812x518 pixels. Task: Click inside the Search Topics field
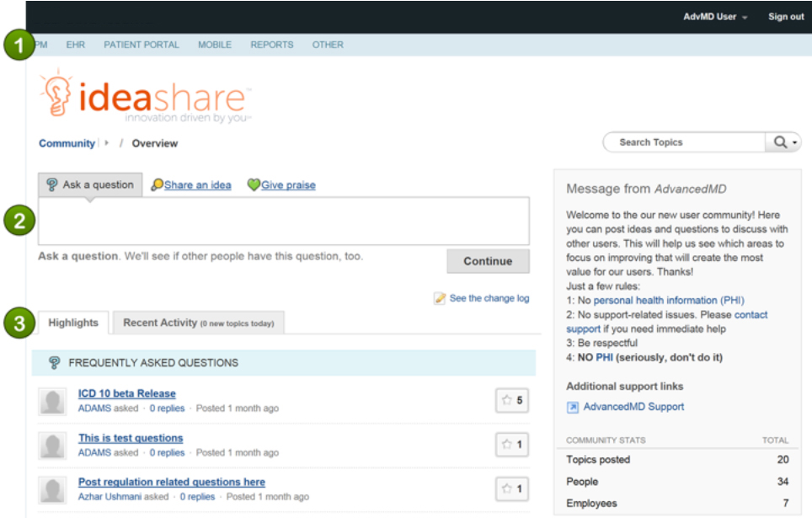(x=685, y=142)
